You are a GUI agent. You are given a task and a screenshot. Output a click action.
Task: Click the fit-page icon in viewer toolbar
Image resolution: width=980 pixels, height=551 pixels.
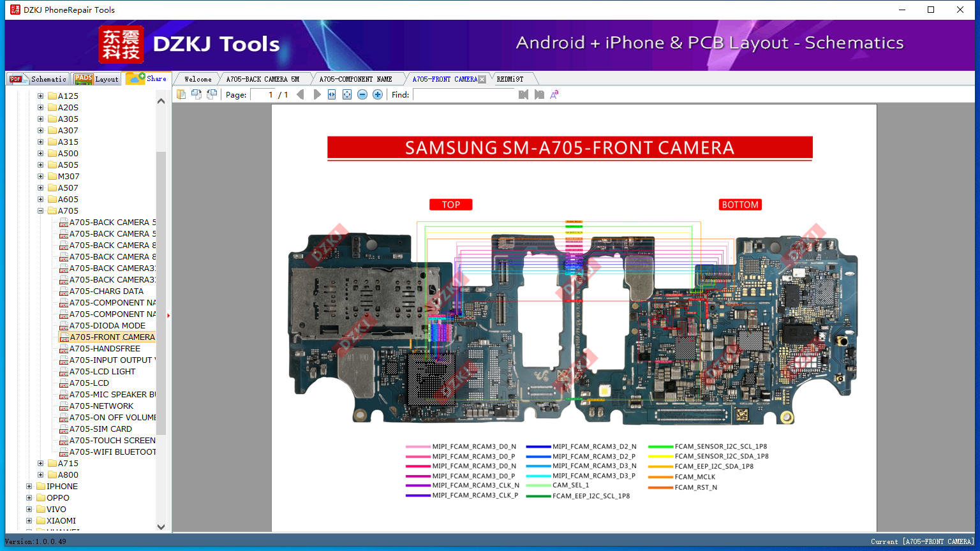(x=347, y=94)
